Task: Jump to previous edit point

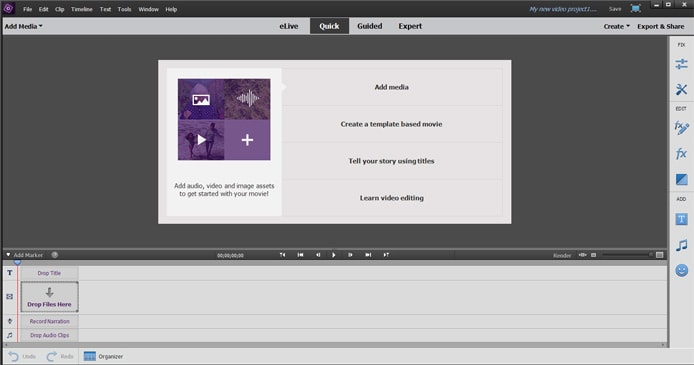Action: click(282, 255)
